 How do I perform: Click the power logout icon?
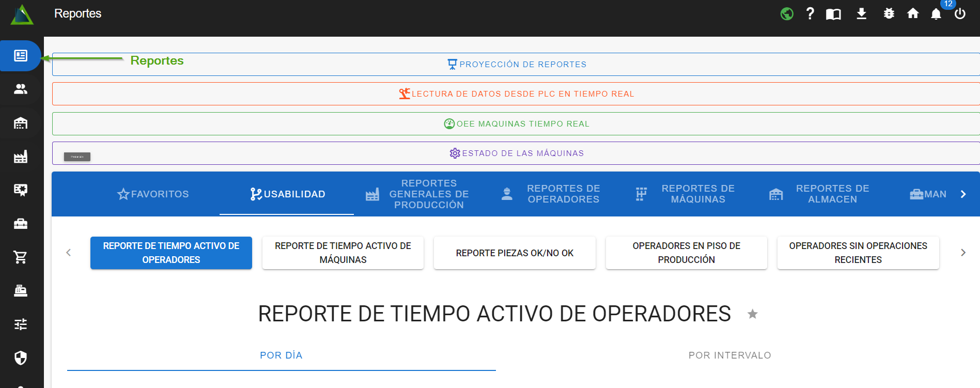tap(960, 14)
